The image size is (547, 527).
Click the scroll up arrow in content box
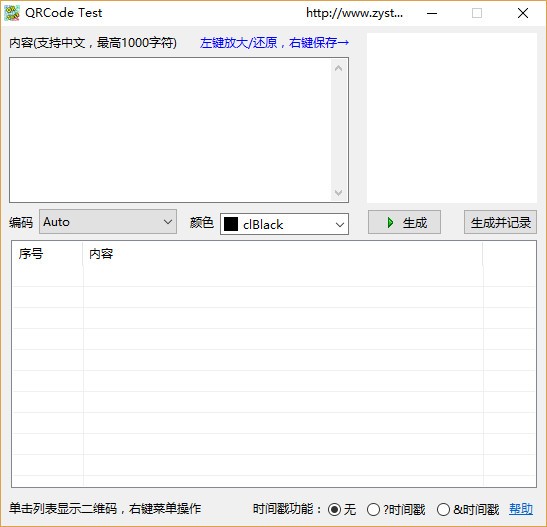tap(338, 68)
